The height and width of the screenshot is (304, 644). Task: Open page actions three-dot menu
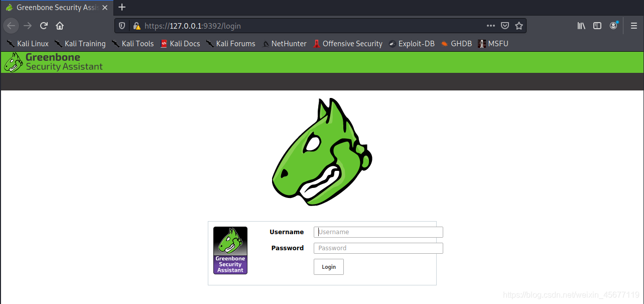pos(490,26)
